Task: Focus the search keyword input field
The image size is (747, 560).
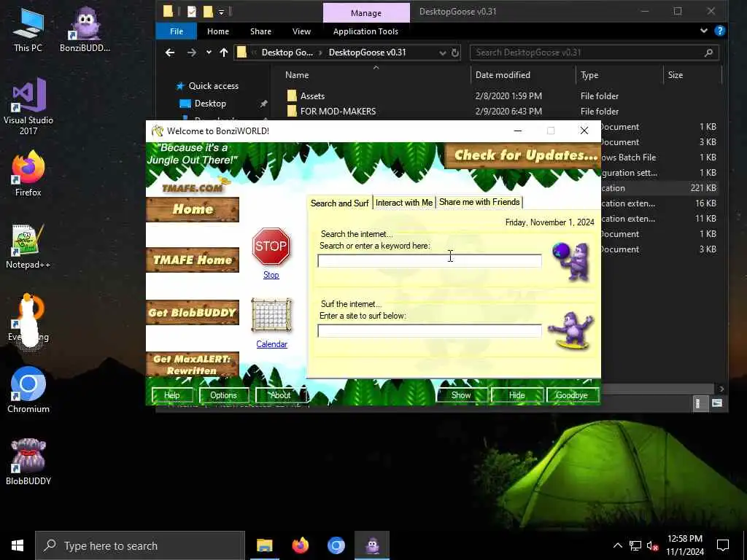Action: point(429,261)
